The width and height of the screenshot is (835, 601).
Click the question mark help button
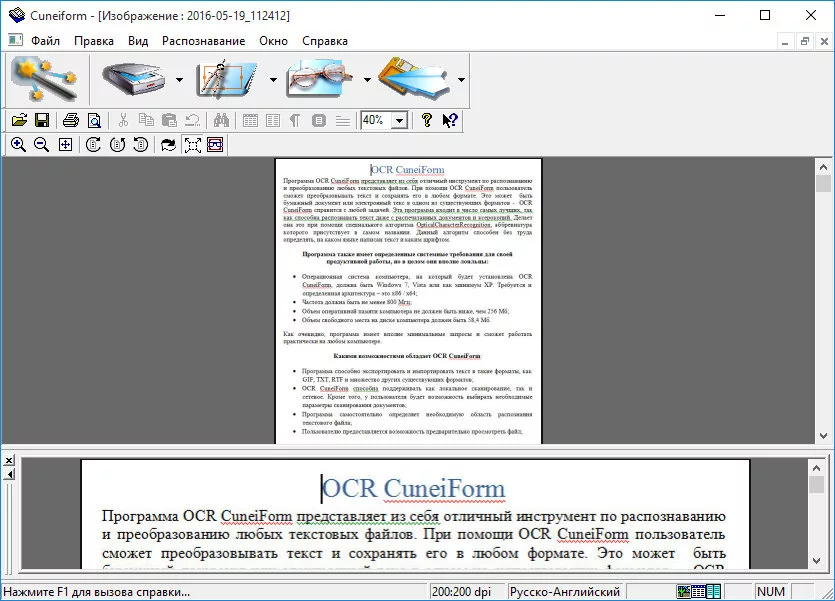coord(427,120)
